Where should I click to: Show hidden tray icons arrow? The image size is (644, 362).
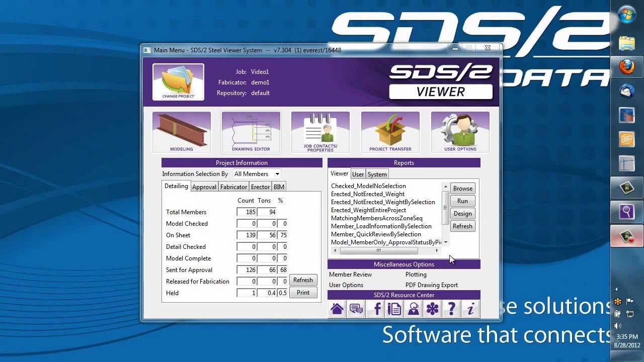(x=617, y=290)
